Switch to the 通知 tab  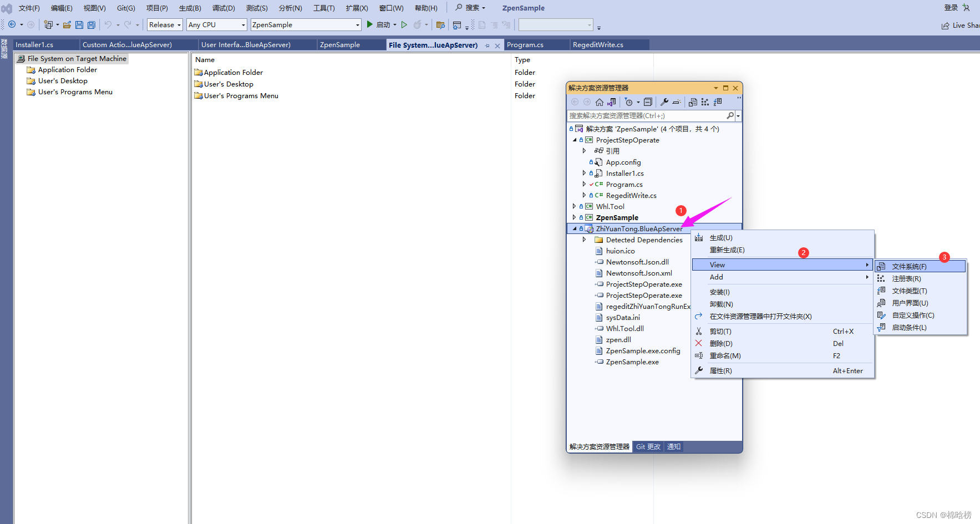[x=674, y=446]
